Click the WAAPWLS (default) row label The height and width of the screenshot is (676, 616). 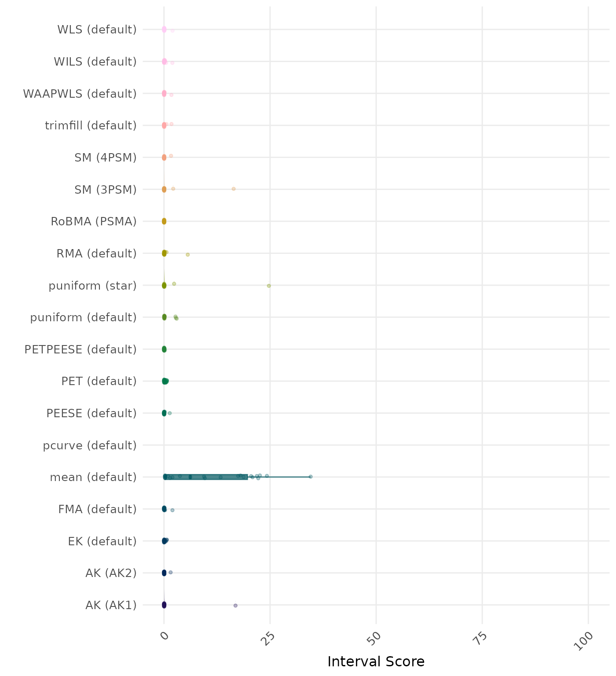[80, 94]
